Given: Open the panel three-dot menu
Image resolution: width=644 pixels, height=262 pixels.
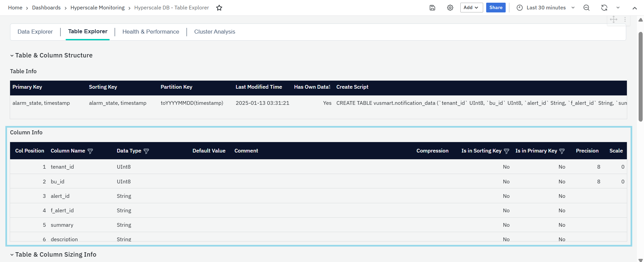Looking at the screenshot, I should (x=625, y=19).
